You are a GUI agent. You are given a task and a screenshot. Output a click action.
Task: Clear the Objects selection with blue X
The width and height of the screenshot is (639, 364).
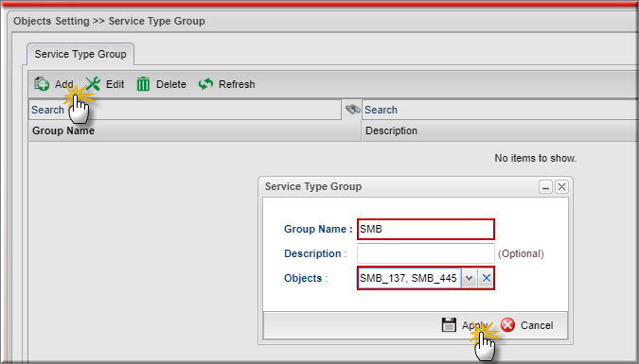click(486, 279)
